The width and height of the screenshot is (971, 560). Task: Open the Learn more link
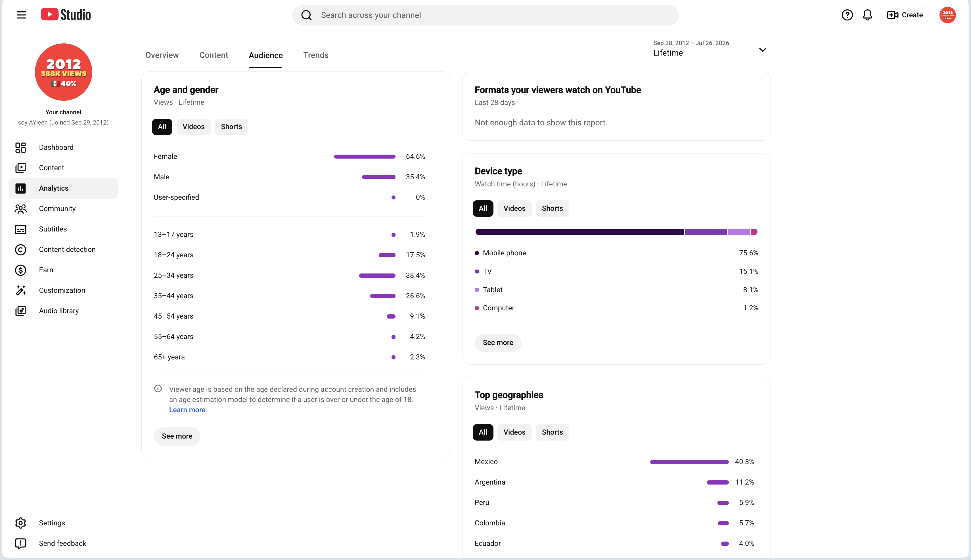(x=187, y=410)
